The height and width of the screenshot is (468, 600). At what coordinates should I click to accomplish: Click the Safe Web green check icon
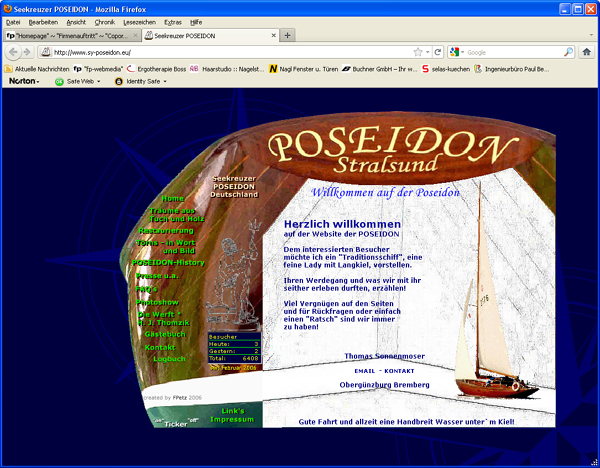point(60,81)
